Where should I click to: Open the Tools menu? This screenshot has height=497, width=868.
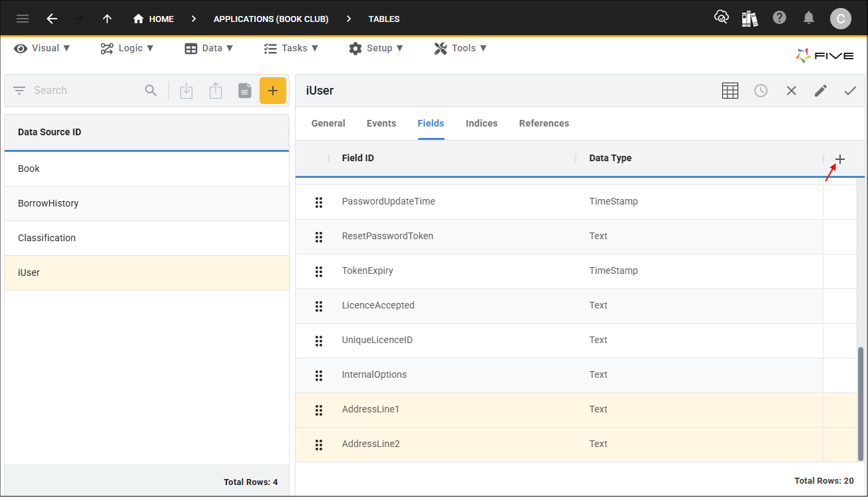coord(461,48)
